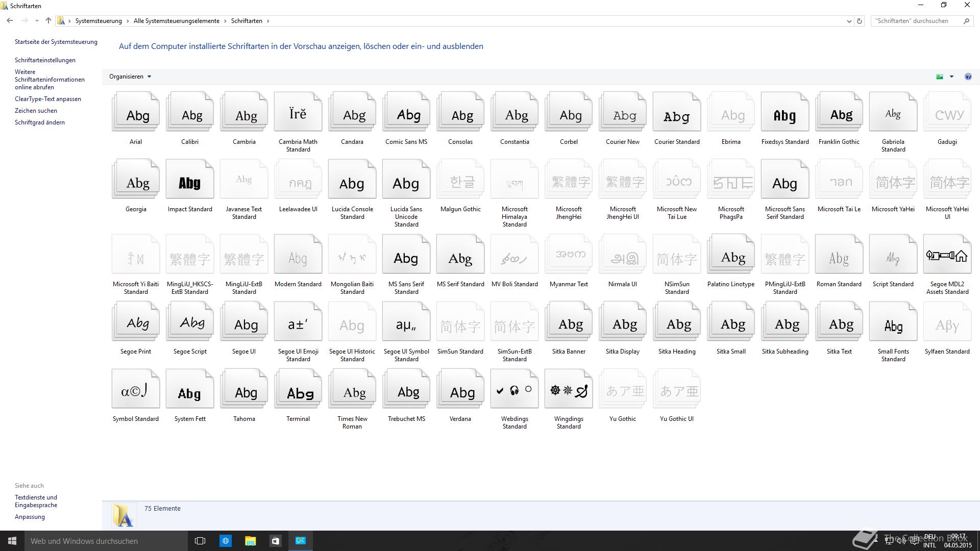Select the Microsoft YaHei UI font label
Screen dimensions: 980x551
coord(947,213)
